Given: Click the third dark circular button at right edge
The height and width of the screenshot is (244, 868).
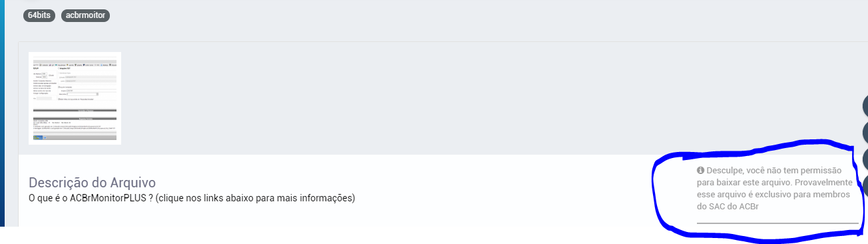Looking at the screenshot, I should point(865,159).
